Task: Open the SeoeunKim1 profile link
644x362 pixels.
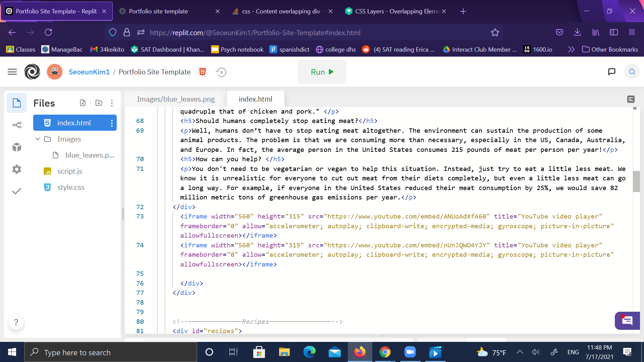Action: pyautogui.click(x=89, y=72)
